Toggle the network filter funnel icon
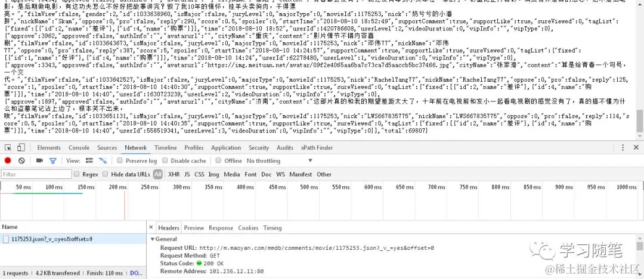Viewport: 644px width, 279px height. point(52,160)
